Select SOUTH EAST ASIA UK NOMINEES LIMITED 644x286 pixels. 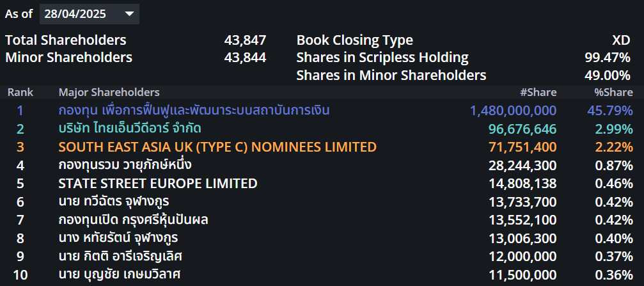(217, 147)
